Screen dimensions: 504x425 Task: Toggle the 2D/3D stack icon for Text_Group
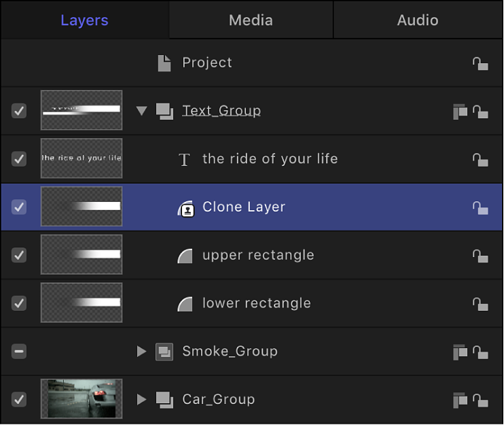pos(460,112)
